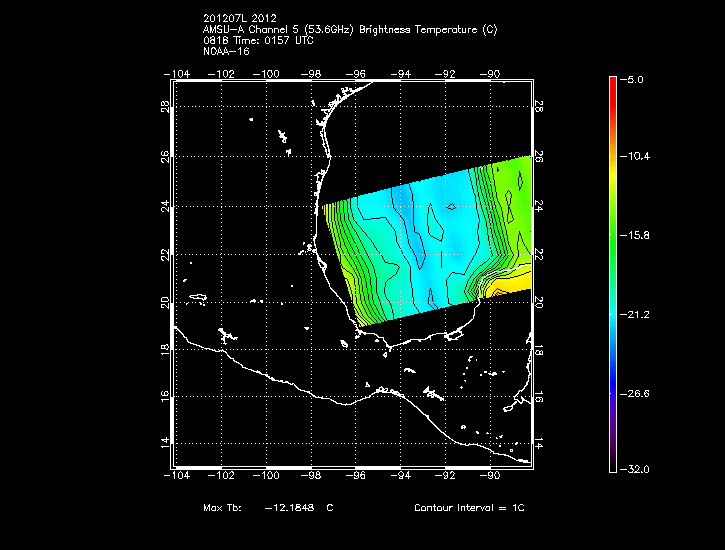Screen dimensions: 725x550
Task: Click the yellow warm region in swath
Action: click(x=510, y=285)
